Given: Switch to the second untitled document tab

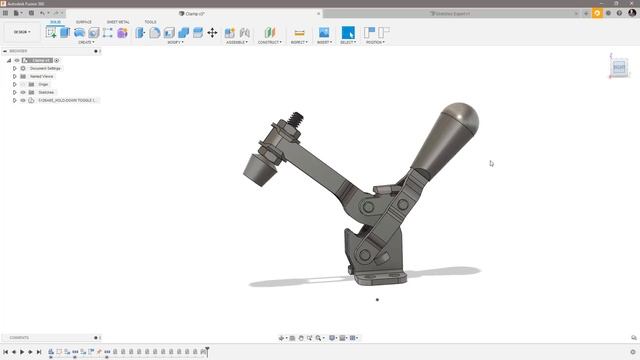Looking at the screenshot, I should tap(450, 13).
